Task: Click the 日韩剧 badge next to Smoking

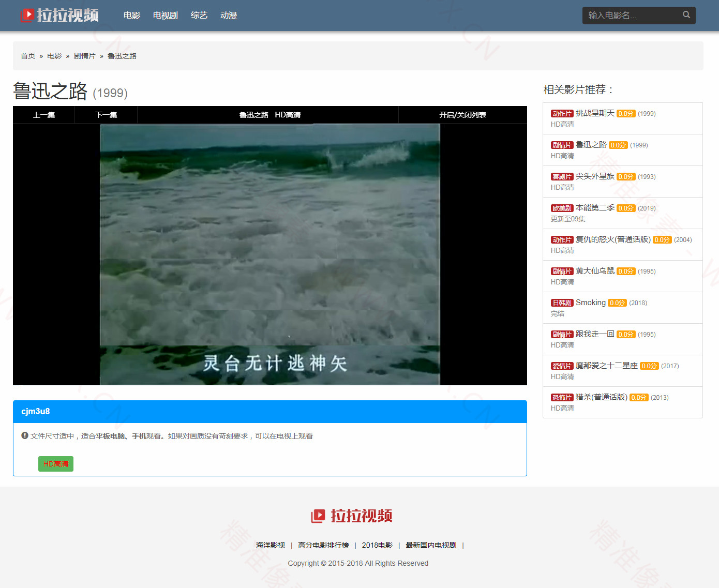Action: point(562,303)
